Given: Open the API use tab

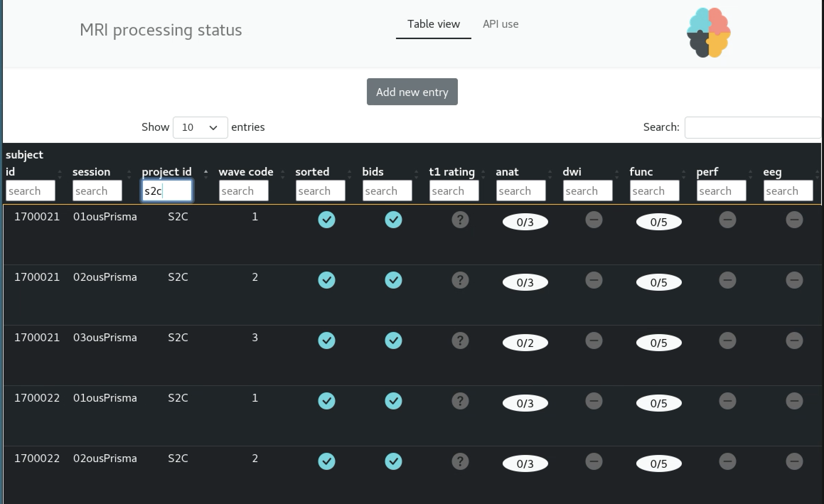Looking at the screenshot, I should (x=500, y=24).
